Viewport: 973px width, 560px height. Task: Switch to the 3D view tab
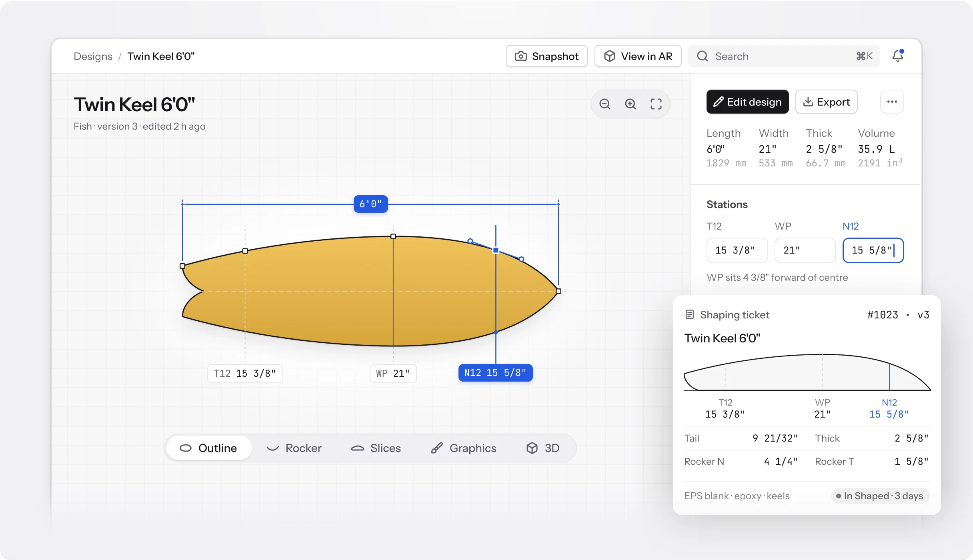click(543, 448)
